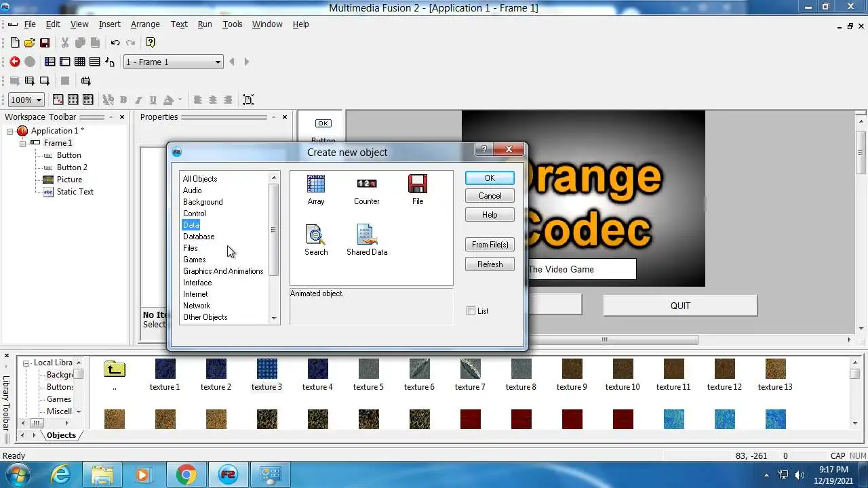Click The Video Game edit box
Viewport: 868px width, 488px height.
[x=581, y=269]
